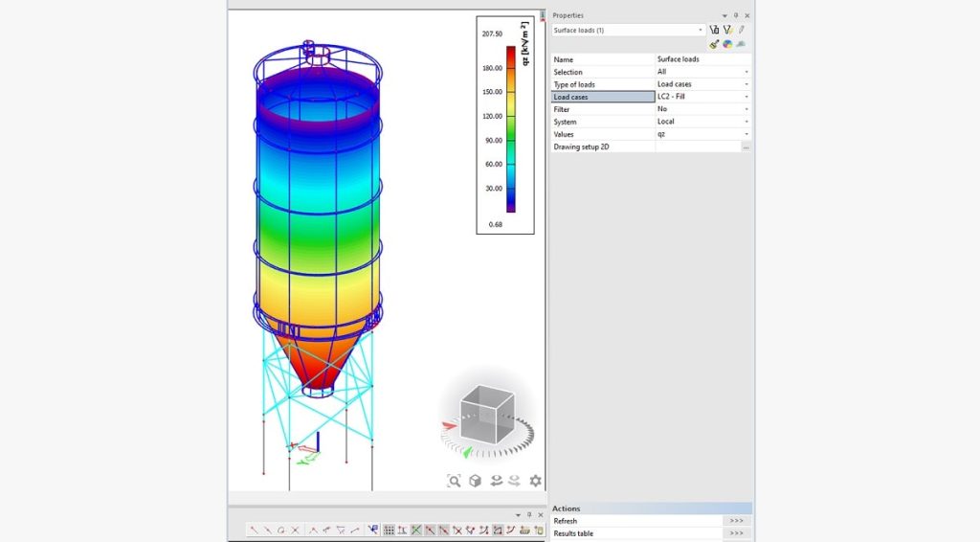980x542 pixels.
Task: Click the blue cursor selection icon in bottom toolbar
Action: [x=373, y=531]
